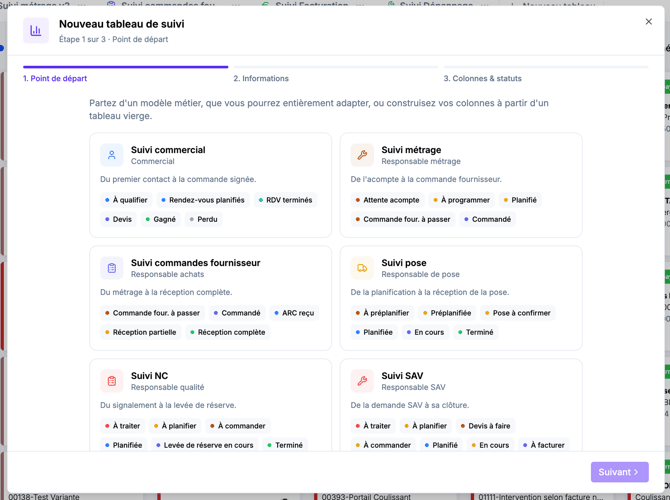Click the Devis à faire status chip

tap(485, 426)
